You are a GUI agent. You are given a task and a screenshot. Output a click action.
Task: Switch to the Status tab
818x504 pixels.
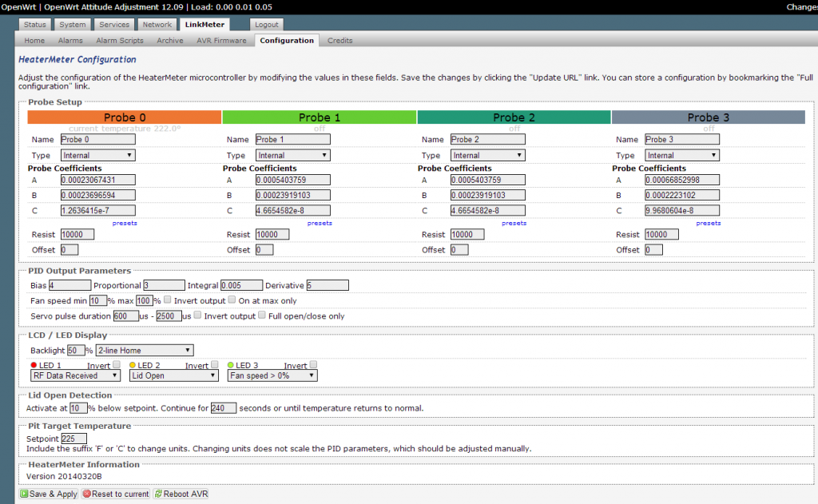[35, 25]
